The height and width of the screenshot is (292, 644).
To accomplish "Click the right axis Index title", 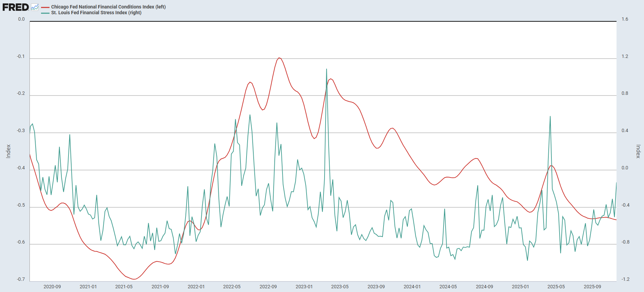I will (x=638, y=151).
